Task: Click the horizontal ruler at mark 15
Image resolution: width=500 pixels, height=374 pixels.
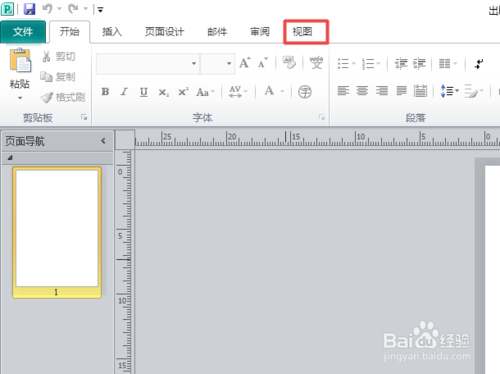Action: click(295, 138)
